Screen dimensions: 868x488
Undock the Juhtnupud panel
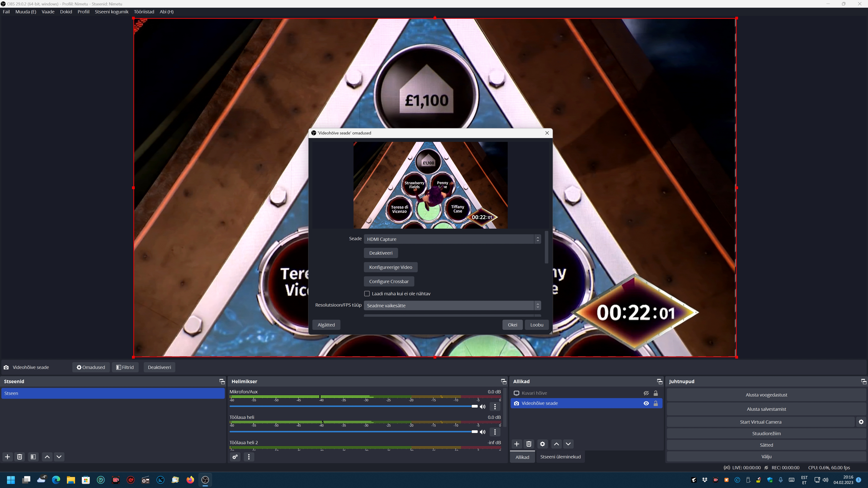[863, 381]
